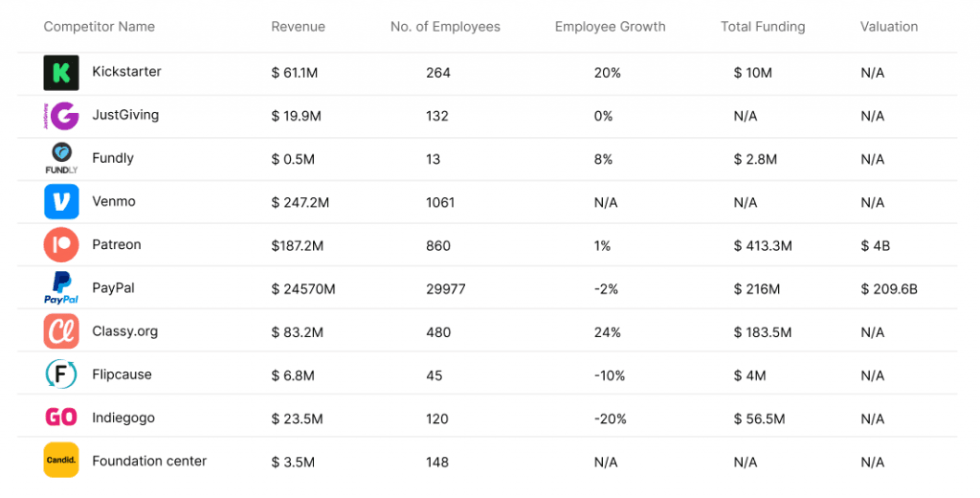Open the Kickstarter company name link
The height and width of the screenshot is (498, 980).
click(x=126, y=72)
